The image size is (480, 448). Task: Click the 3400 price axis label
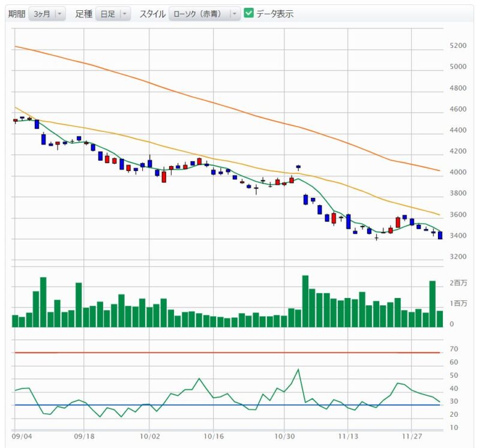tap(458, 236)
